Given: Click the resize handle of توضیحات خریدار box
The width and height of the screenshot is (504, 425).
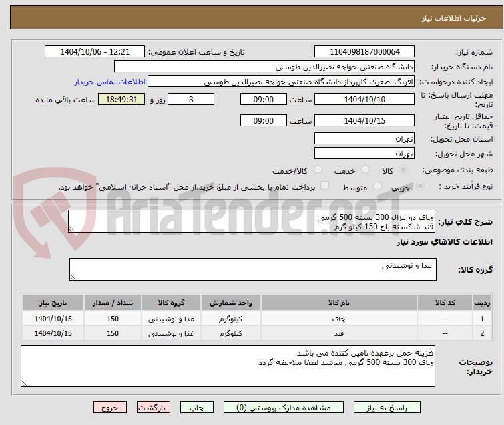Looking at the screenshot, I should coord(25,383).
